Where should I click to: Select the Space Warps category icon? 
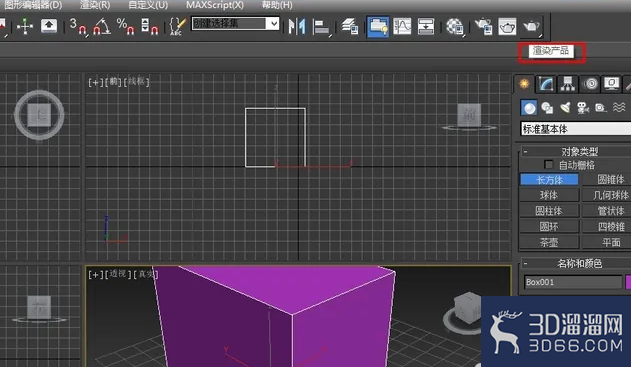[619, 108]
